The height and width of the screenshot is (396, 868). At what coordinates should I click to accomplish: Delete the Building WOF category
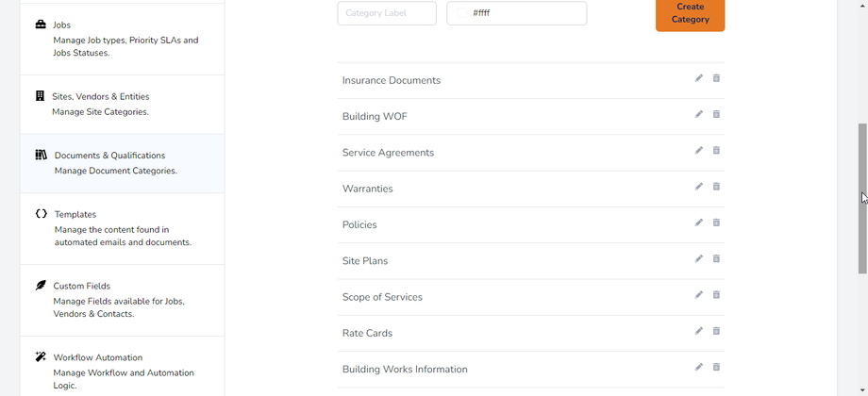[716, 114]
